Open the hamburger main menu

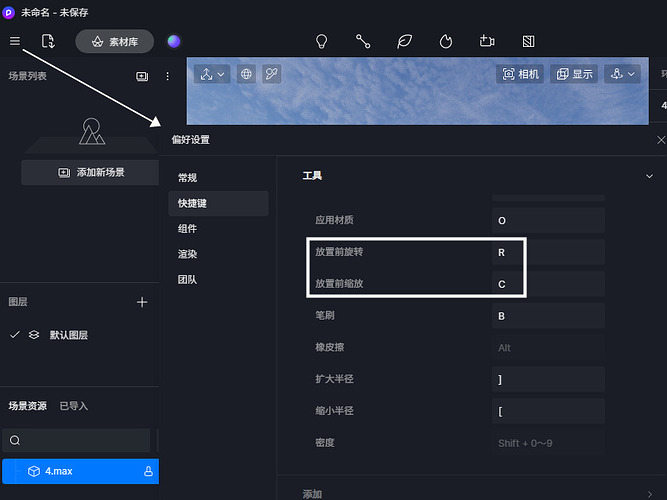click(15, 41)
